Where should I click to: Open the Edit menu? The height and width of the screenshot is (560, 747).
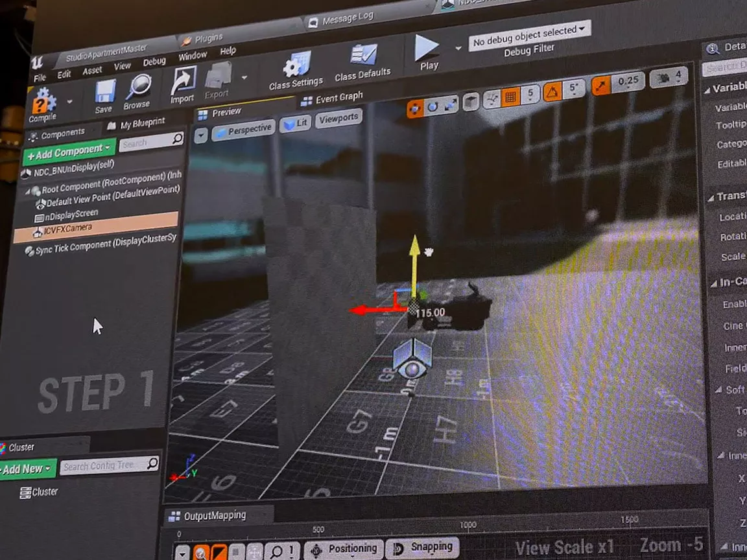(64, 75)
